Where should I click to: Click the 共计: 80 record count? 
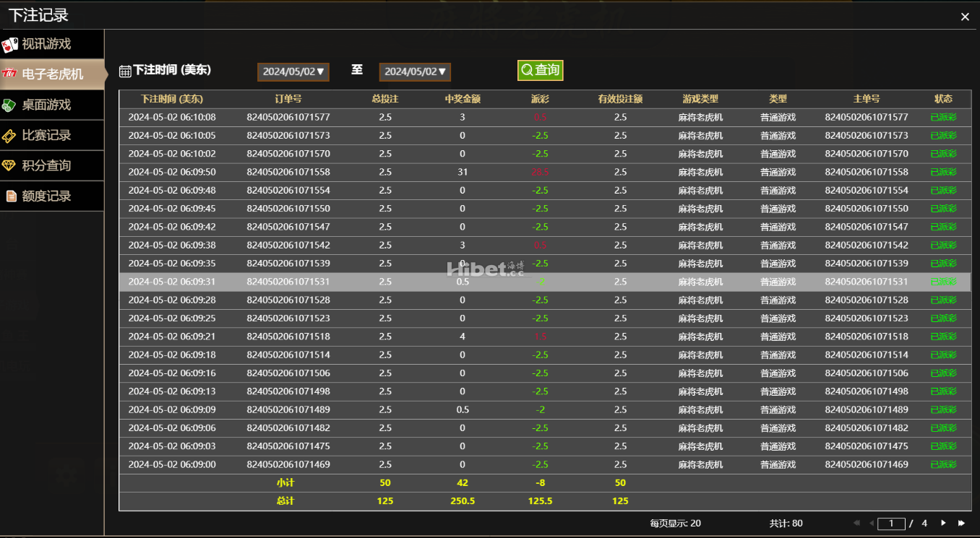pos(786,524)
